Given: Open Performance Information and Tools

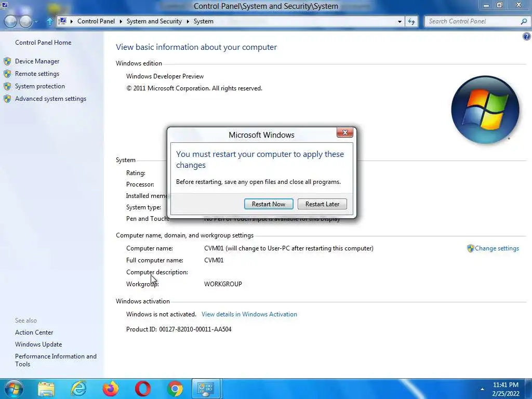Looking at the screenshot, I should pyautogui.click(x=56, y=360).
